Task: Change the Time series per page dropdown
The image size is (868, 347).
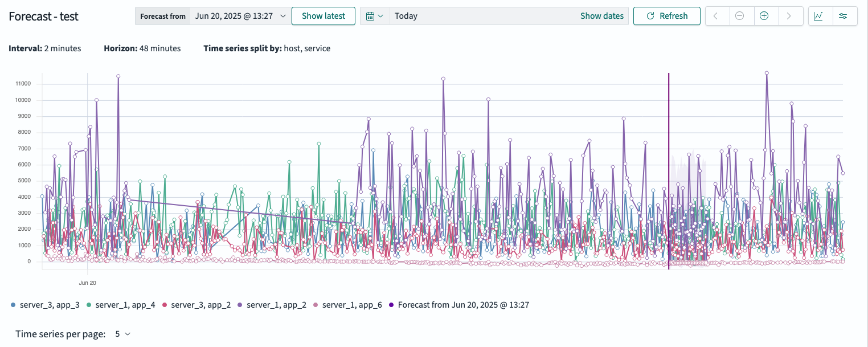Action: (121, 333)
